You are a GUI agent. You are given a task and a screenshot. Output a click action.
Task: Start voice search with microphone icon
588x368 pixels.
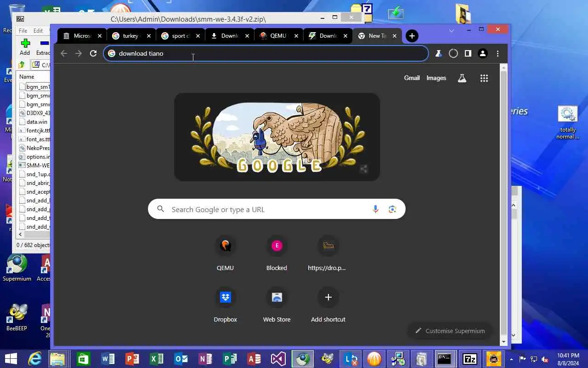coord(376,209)
